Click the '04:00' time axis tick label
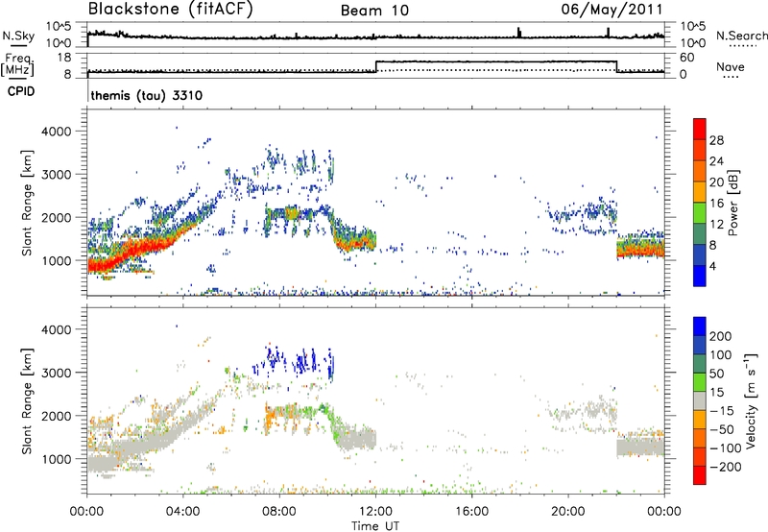 183,512
